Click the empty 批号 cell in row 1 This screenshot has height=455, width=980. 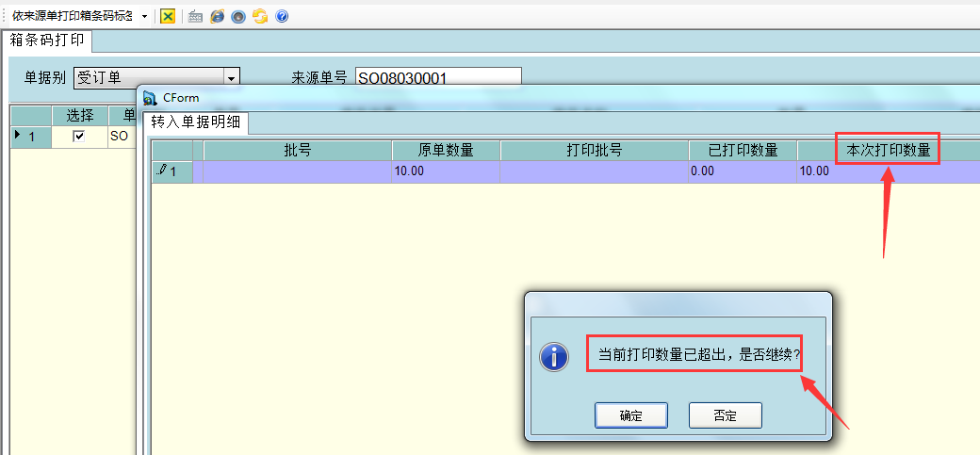[298, 171]
